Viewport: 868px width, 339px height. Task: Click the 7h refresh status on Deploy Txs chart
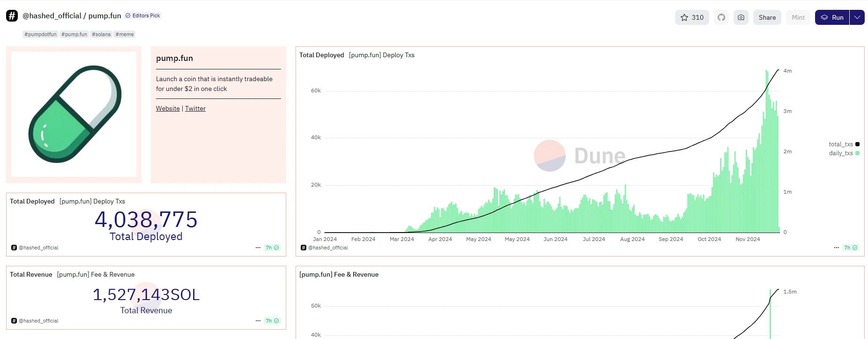(x=850, y=248)
